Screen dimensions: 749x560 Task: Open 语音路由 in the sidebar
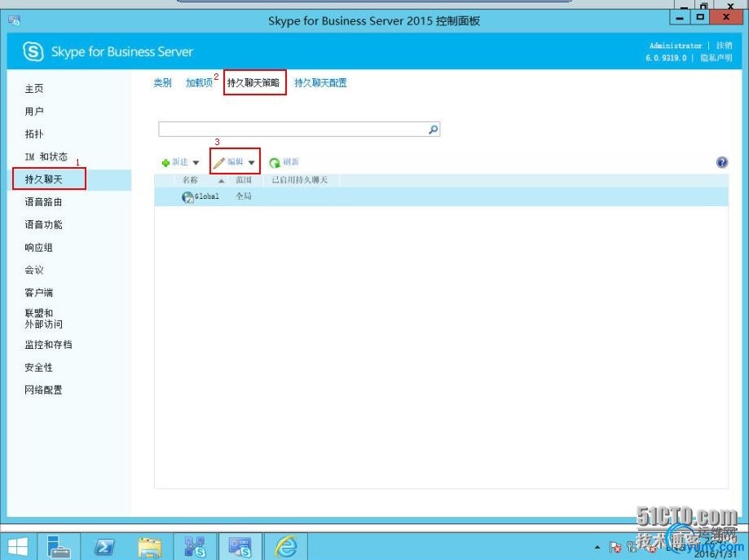coord(43,201)
